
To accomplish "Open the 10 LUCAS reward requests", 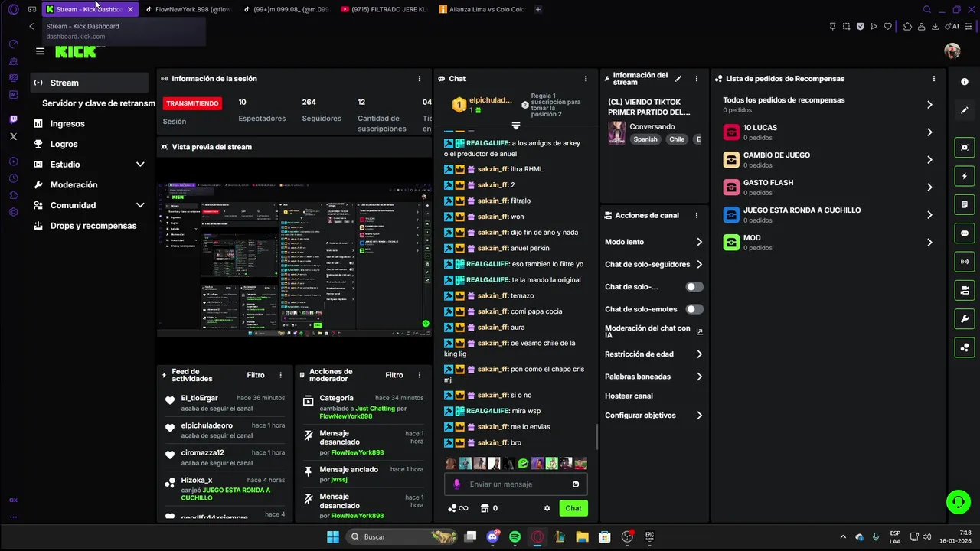I will click(828, 132).
